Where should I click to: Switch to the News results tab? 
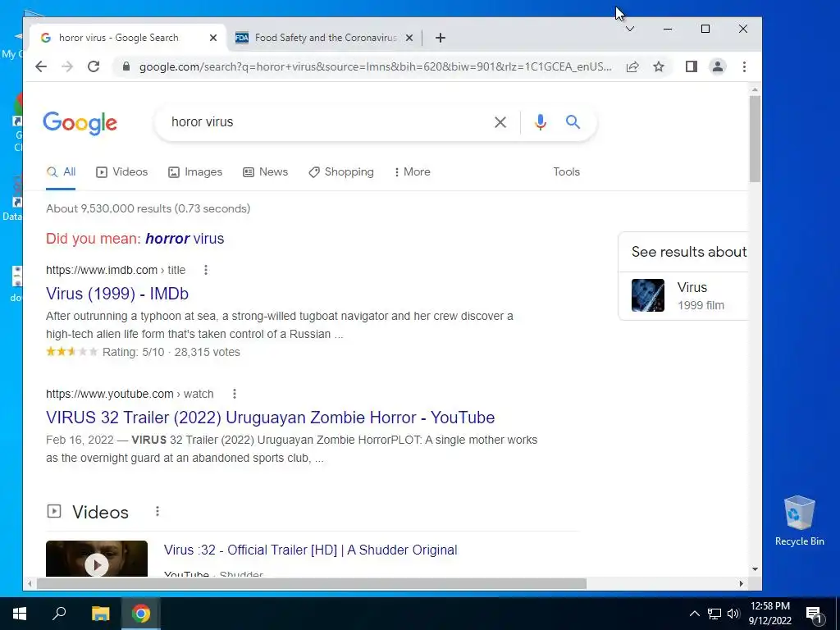coord(265,172)
